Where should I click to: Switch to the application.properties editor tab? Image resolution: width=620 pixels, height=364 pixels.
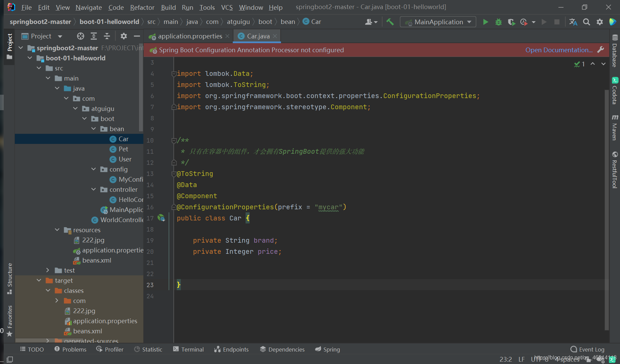(x=190, y=36)
